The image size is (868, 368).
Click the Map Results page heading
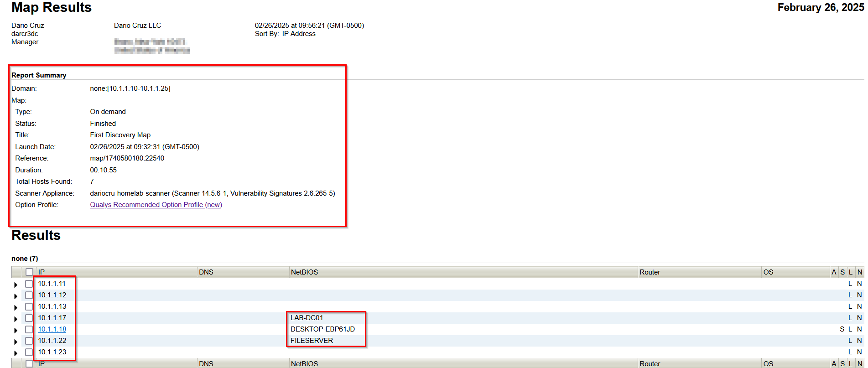click(x=52, y=7)
